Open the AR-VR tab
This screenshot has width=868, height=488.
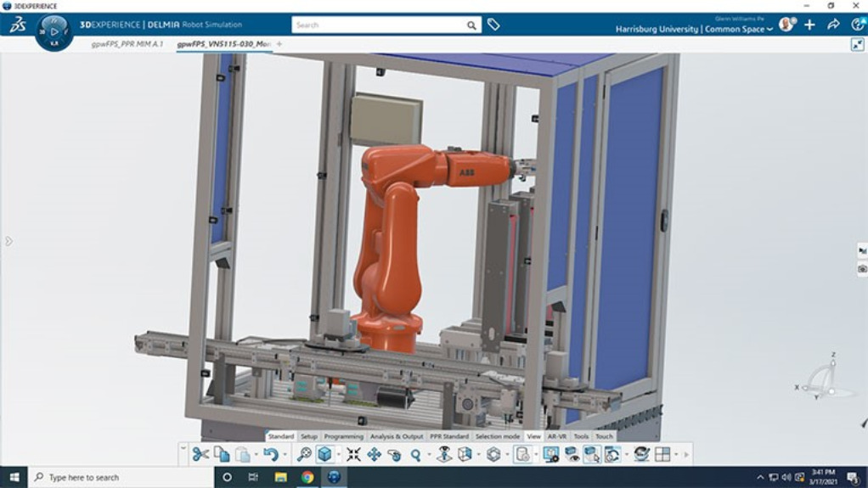(557, 436)
